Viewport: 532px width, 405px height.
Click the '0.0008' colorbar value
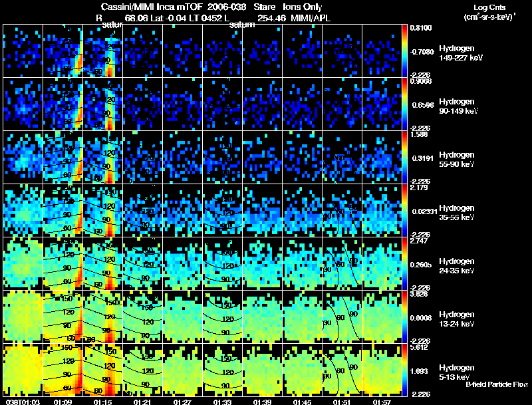[x=421, y=318]
